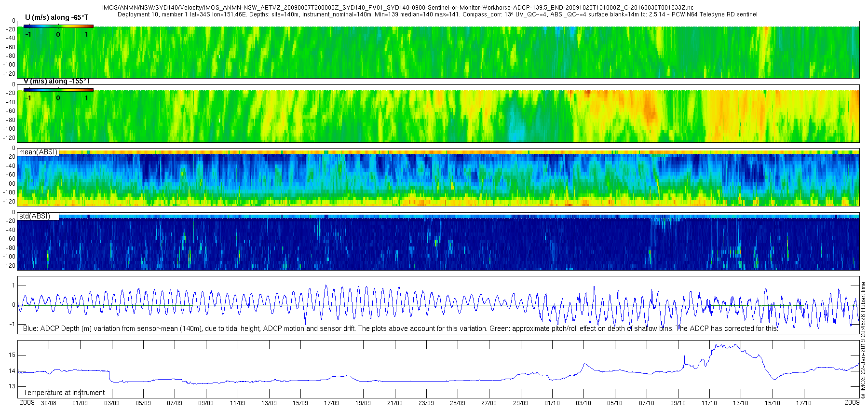Image resolution: width=868 pixels, height=410 pixels.
Task: Click the blue ADCP depth description caption
Action: pyautogui.click(x=401, y=328)
